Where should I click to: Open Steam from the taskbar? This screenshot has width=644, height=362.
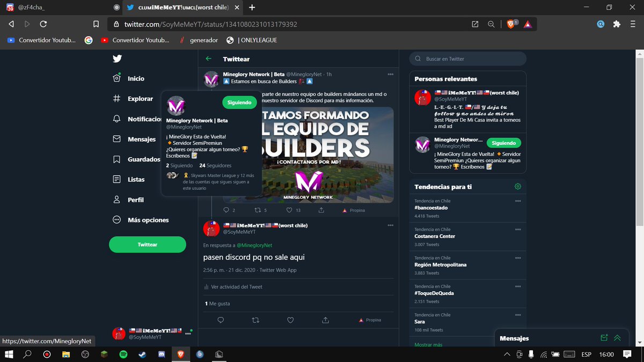pyautogui.click(x=142, y=354)
